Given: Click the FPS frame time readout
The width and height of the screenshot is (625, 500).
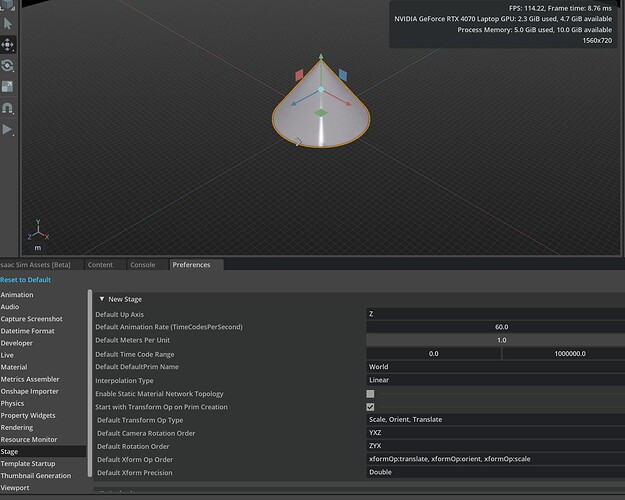Looking at the screenshot, I should pyautogui.click(x=560, y=8).
